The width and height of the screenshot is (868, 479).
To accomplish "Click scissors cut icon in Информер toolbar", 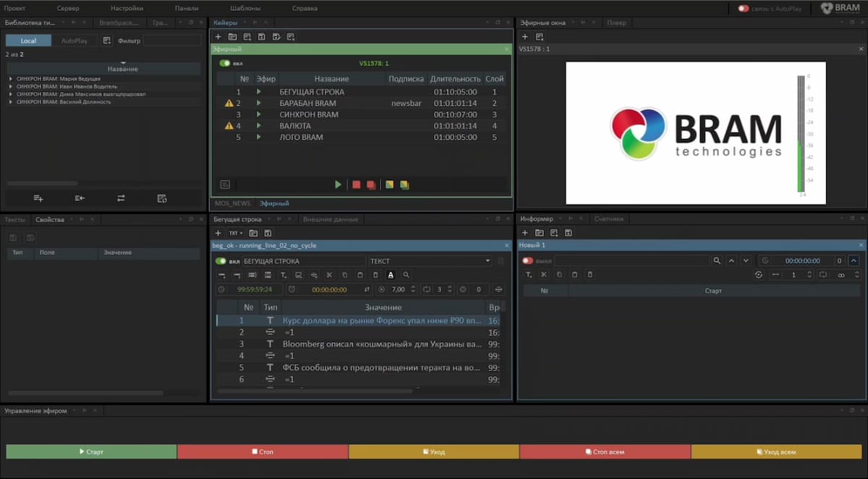I will (544, 275).
